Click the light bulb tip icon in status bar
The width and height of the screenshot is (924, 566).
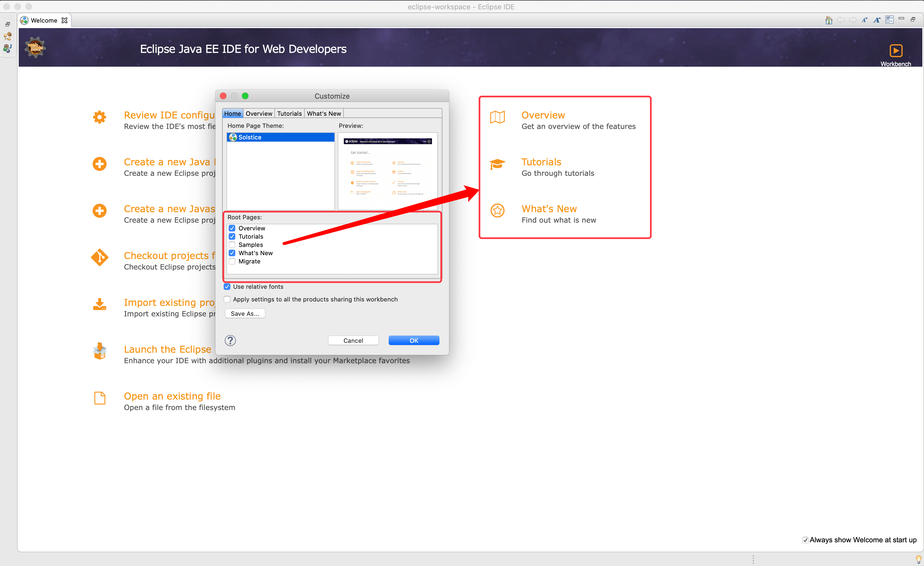point(918,559)
